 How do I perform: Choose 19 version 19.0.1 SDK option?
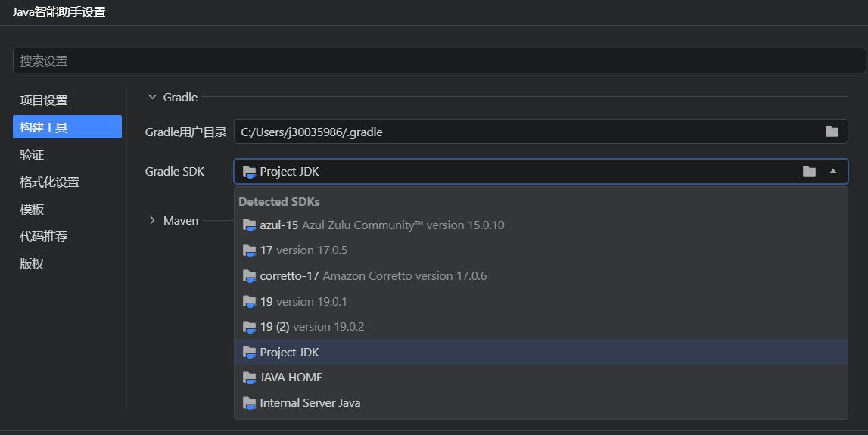coord(541,302)
